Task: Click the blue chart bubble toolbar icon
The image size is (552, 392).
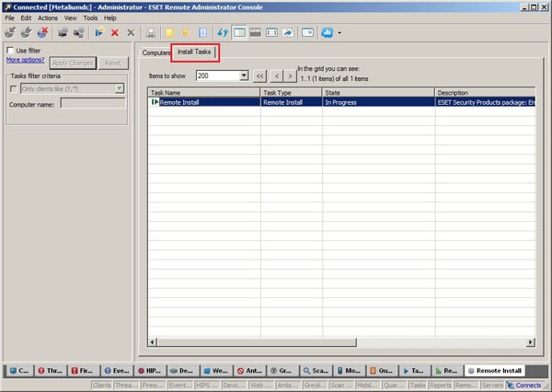Action: [x=327, y=33]
